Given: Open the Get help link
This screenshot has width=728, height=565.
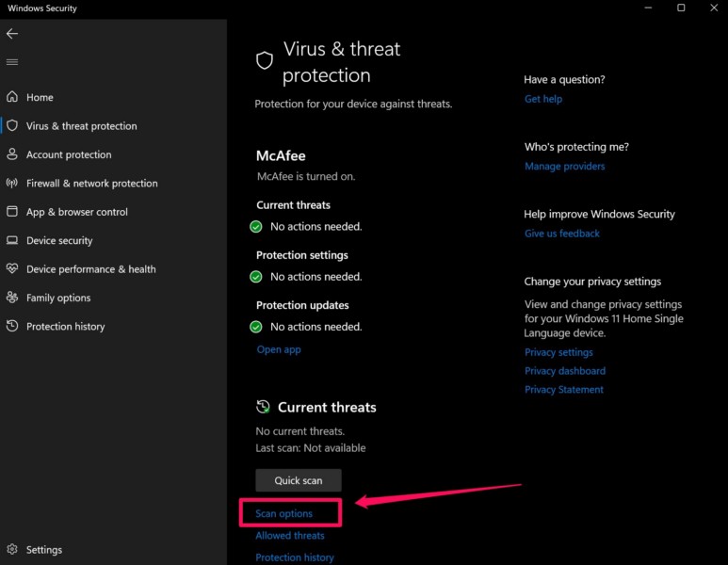Looking at the screenshot, I should (543, 99).
